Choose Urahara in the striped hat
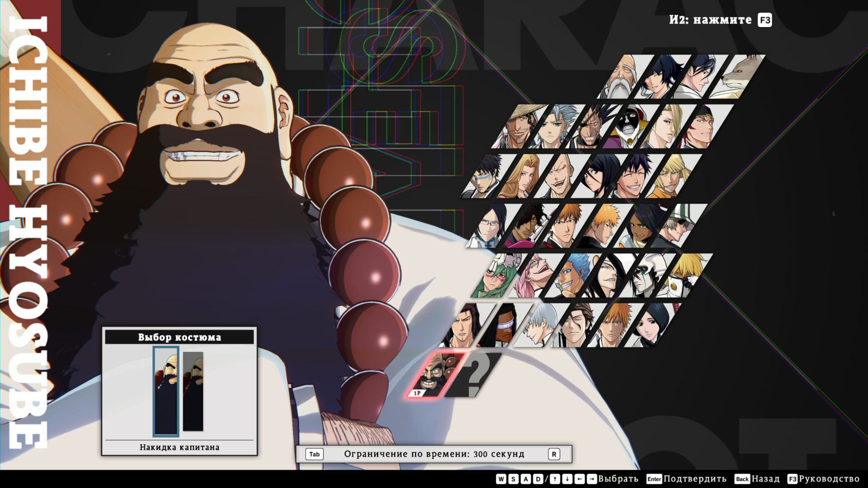Screen dimensions: 868x488 pos(679,226)
